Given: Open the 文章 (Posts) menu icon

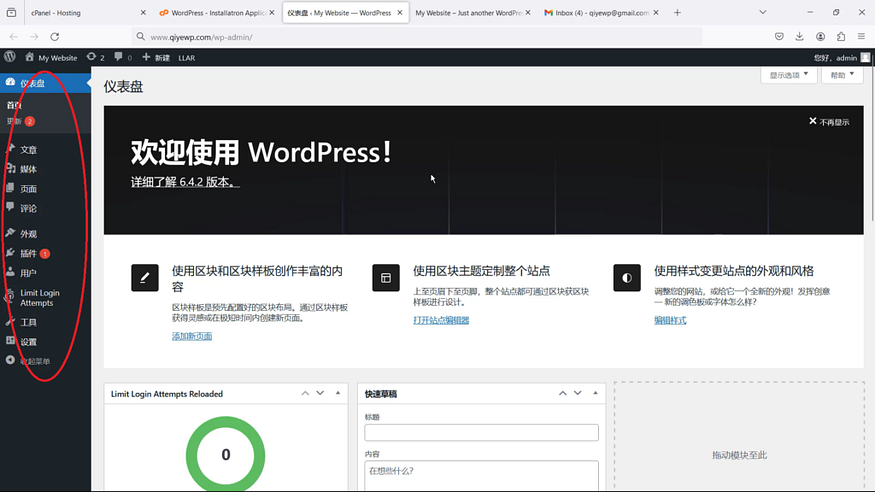Looking at the screenshot, I should click(10, 149).
